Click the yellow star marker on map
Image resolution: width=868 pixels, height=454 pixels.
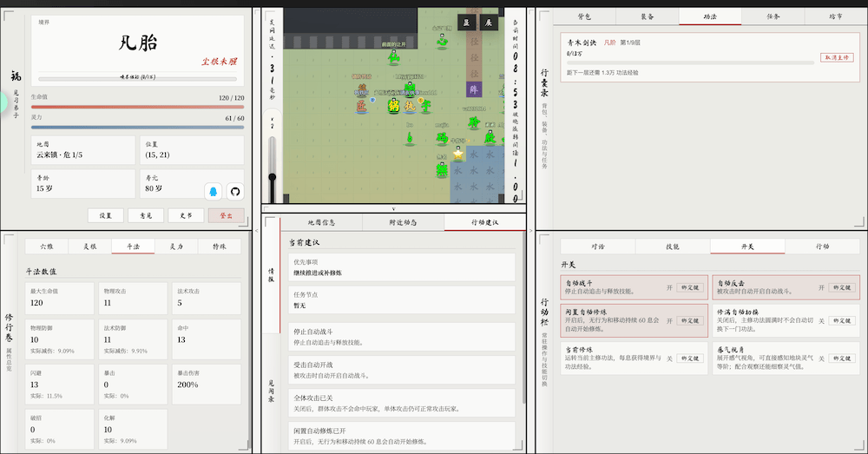coord(457,152)
